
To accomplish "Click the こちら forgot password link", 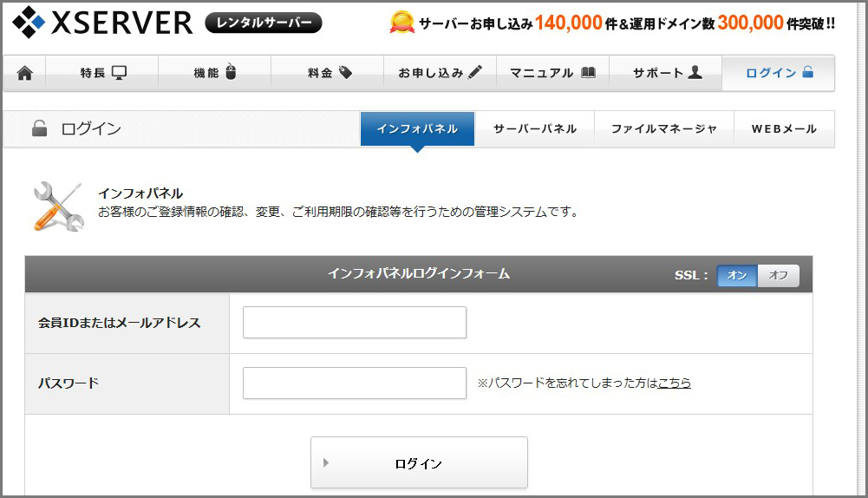I will [x=674, y=383].
